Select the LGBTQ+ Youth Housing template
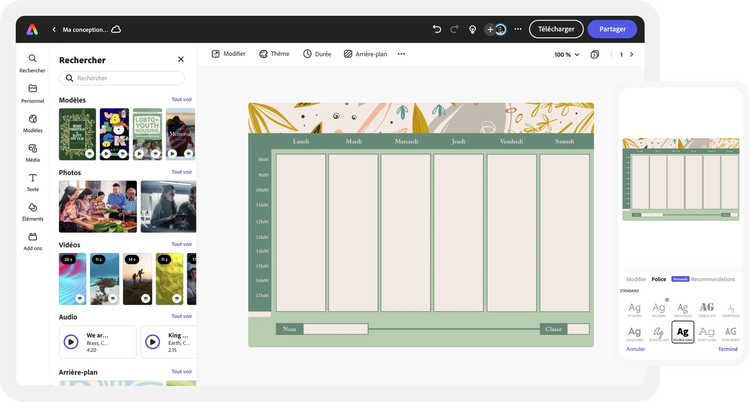750x402 pixels. click(147, 134)
